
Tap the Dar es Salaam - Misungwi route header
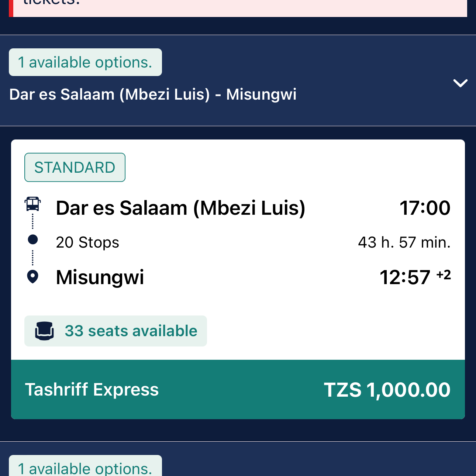click(x=153, y=94)
